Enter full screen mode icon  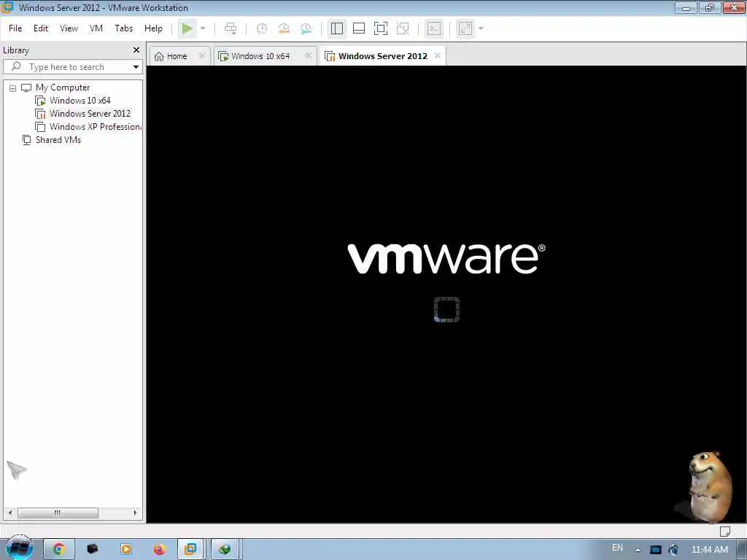[x=381, y=28]
